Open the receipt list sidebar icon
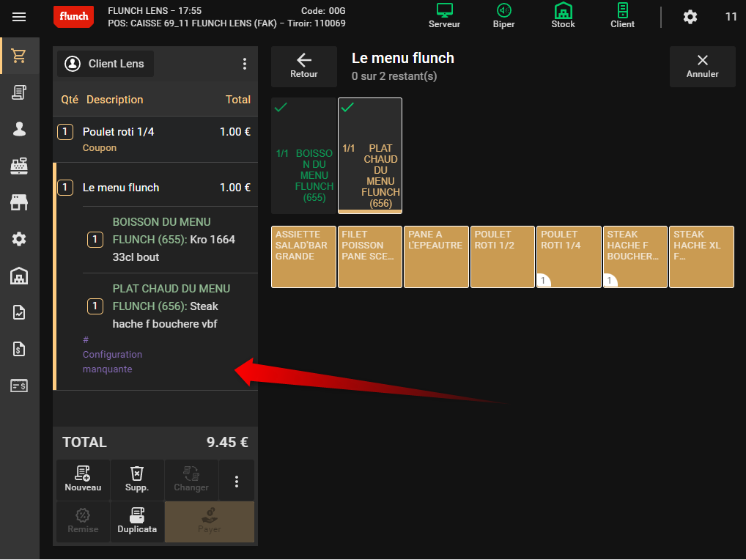Viewport: 746px width, 560px height. (19, 92)
